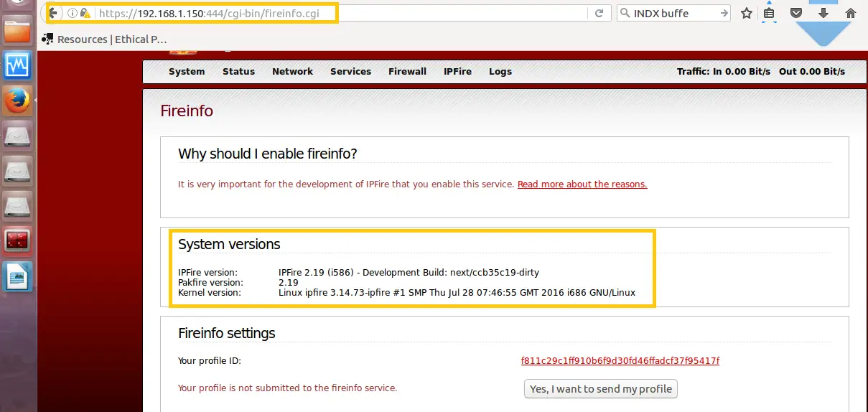This screenshot has width=868, height=412.
Task: Click the 'System versions' heading
Action: tap(229, 244)
